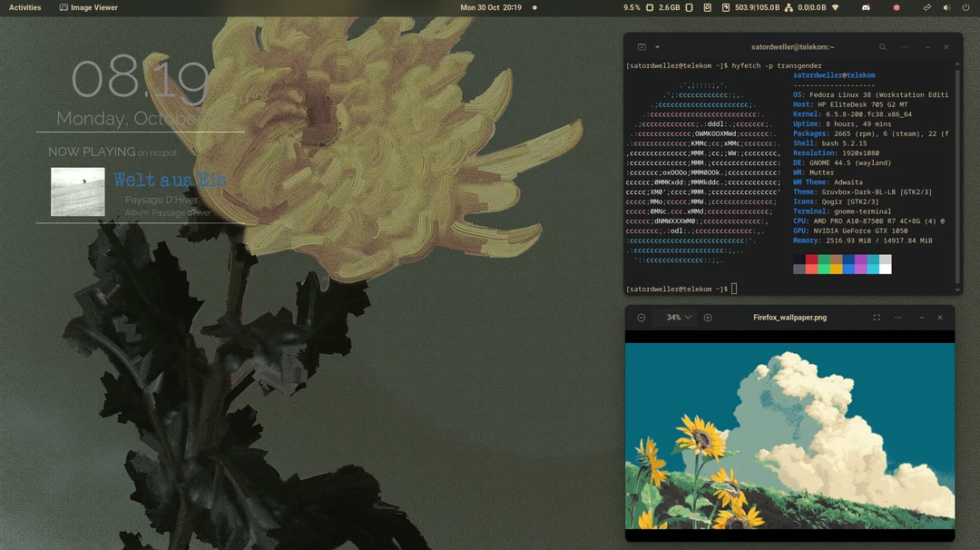Zoom out of the wallpaper image

tap(642, 318)
